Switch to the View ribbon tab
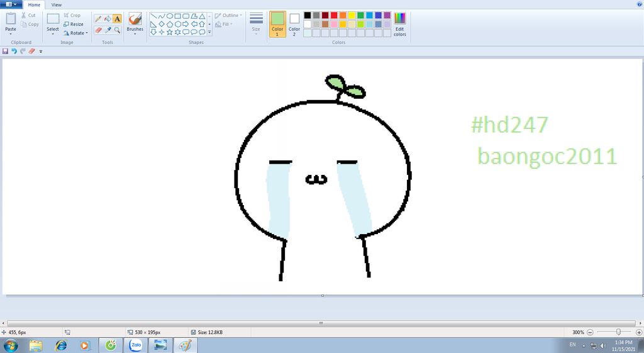Viewport: 644px width, 353px height. tap(56, 5)
